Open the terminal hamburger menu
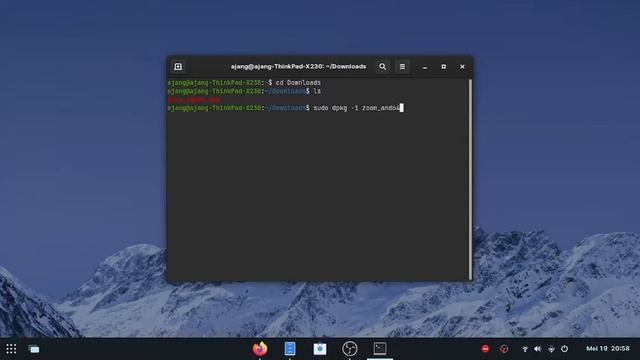The image size is (640, 360). pyautogui.click(x=402, y=67)
